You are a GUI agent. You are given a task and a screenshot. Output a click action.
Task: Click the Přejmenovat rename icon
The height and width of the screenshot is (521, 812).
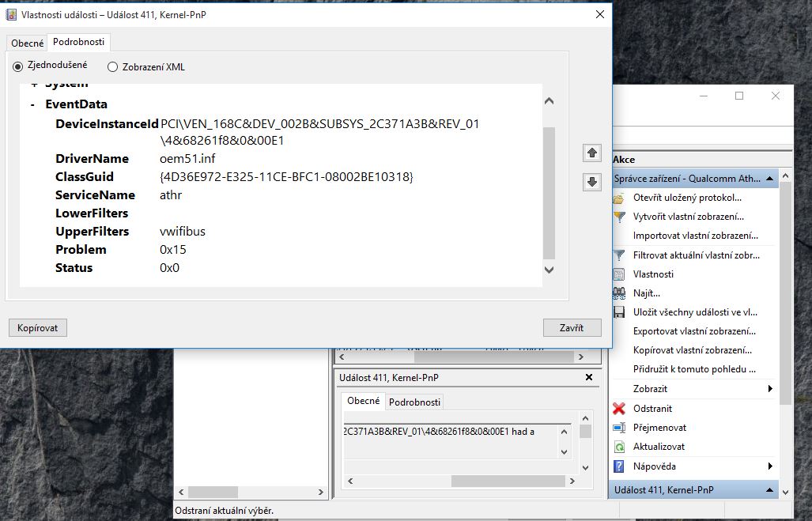pos(619,428)
